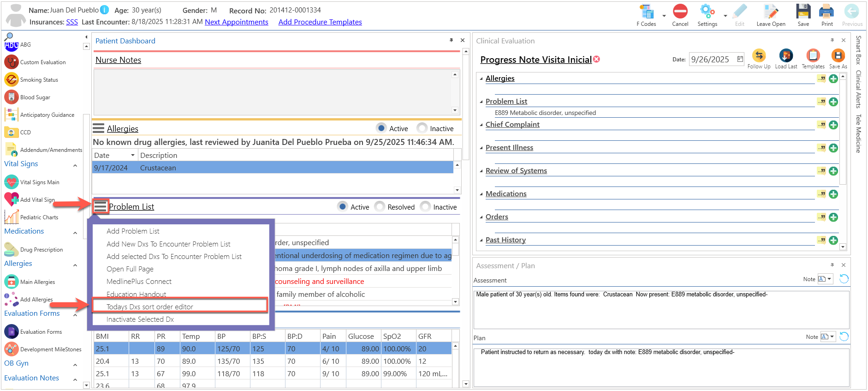
Task: Open the F Codes dropdown arrow
Action: click(664, 16)
